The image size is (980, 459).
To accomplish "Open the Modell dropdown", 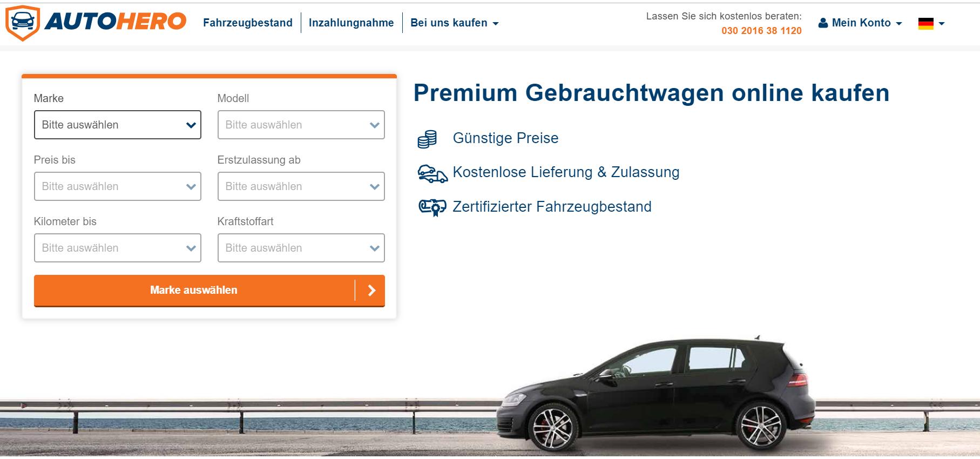I will click(301, 125).
